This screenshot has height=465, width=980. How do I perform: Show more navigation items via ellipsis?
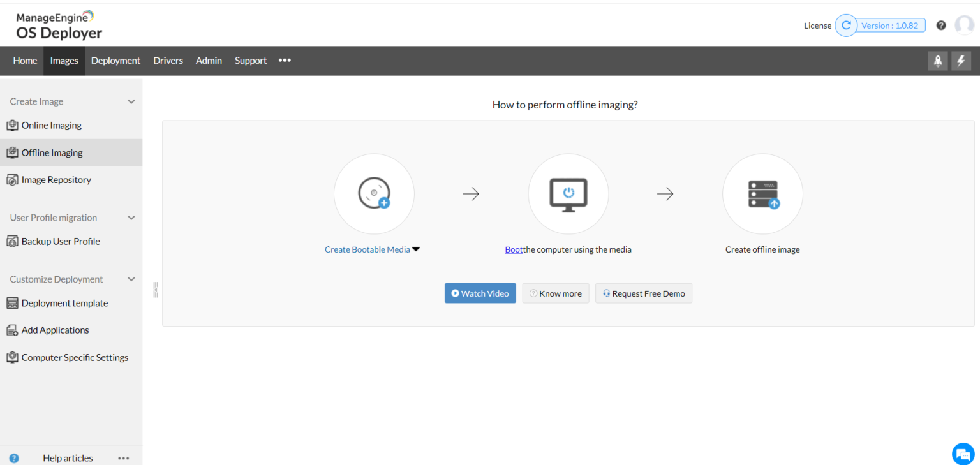coord(285,61)
